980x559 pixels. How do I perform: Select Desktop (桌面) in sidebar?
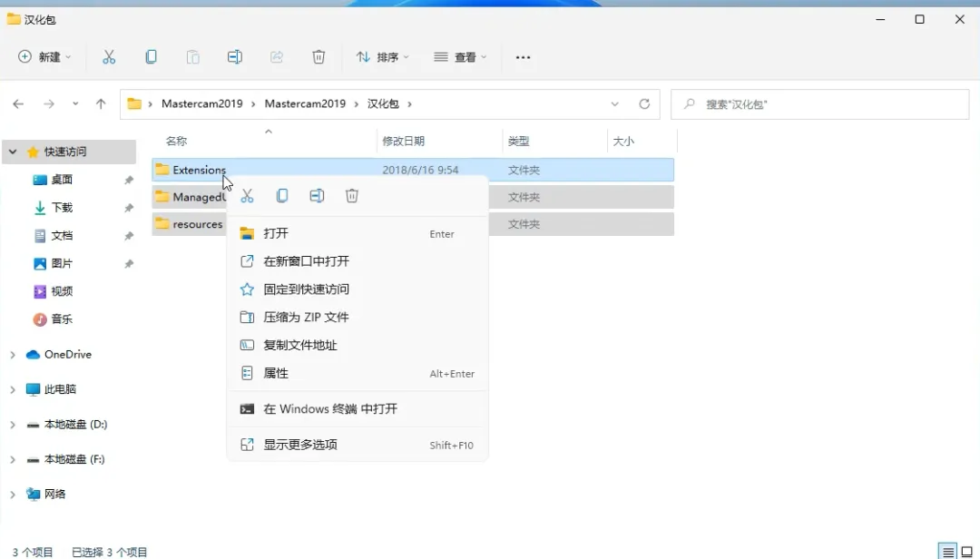coord(62,180)
